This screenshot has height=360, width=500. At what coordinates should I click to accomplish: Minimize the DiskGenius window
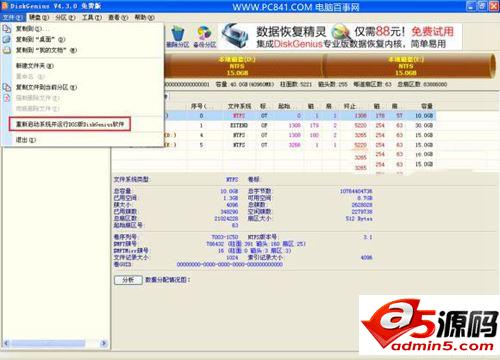[x=471, y=6]
